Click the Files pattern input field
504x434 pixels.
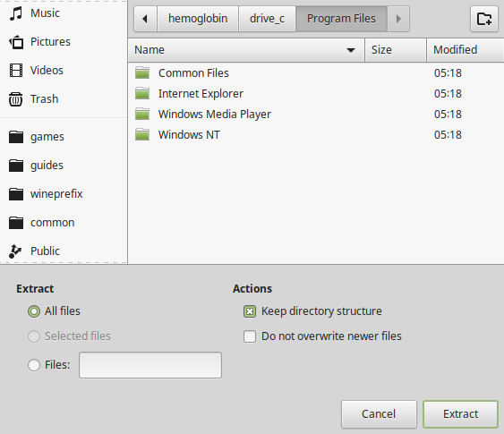click(150, 365)
